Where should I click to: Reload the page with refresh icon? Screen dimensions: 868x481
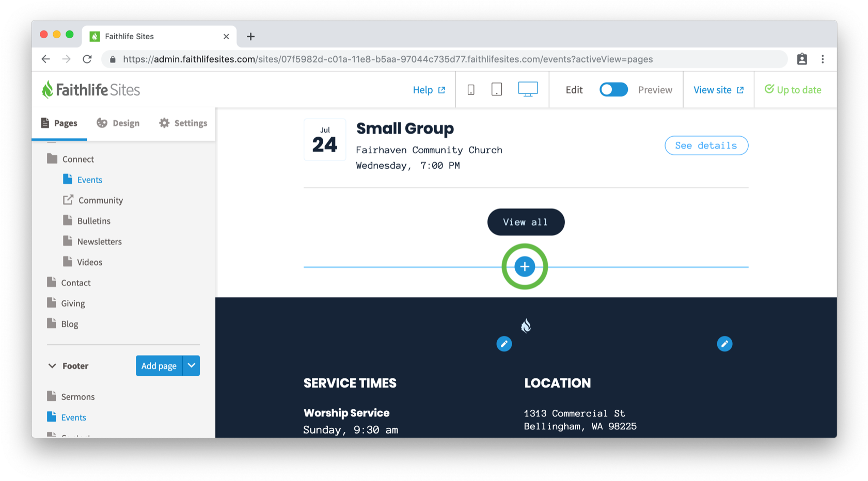87,59
